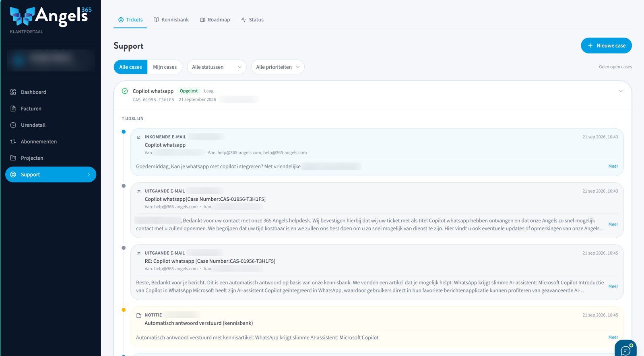Switch to Mijn cases filter
Screen dimensions: 644x356
click(165, 67)
